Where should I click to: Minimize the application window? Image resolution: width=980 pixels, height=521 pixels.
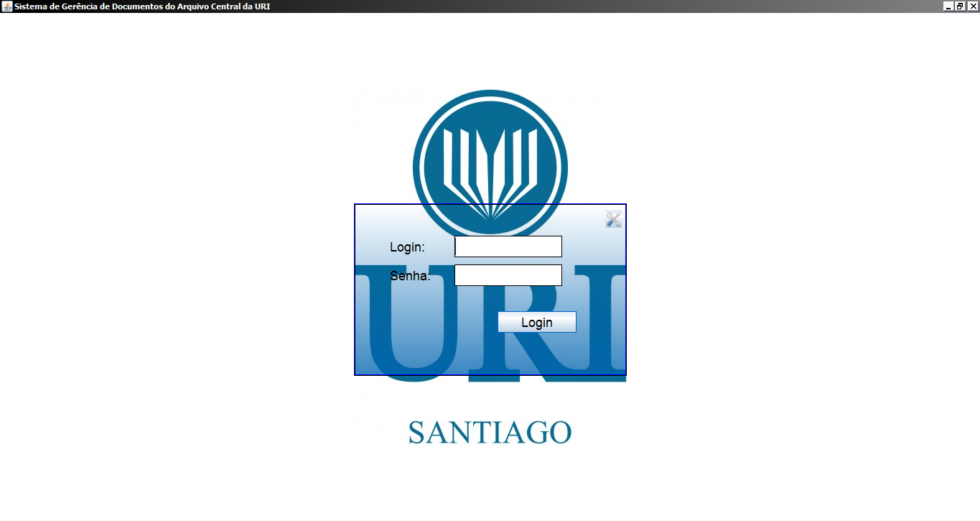pos(948,6)
